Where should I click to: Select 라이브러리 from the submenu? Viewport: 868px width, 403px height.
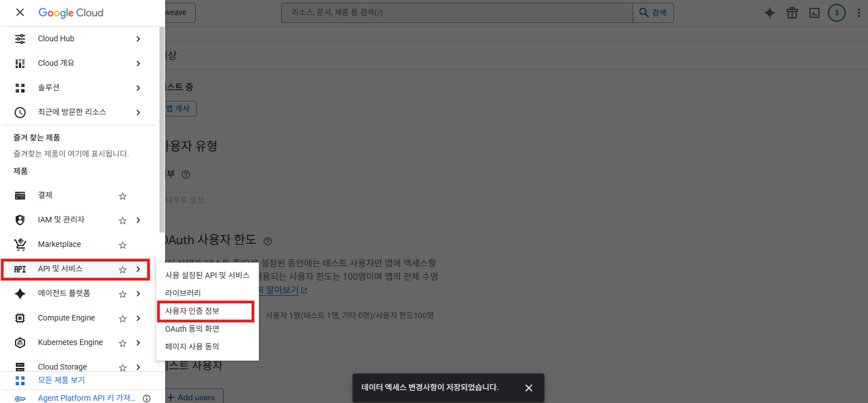click(208, 293)
